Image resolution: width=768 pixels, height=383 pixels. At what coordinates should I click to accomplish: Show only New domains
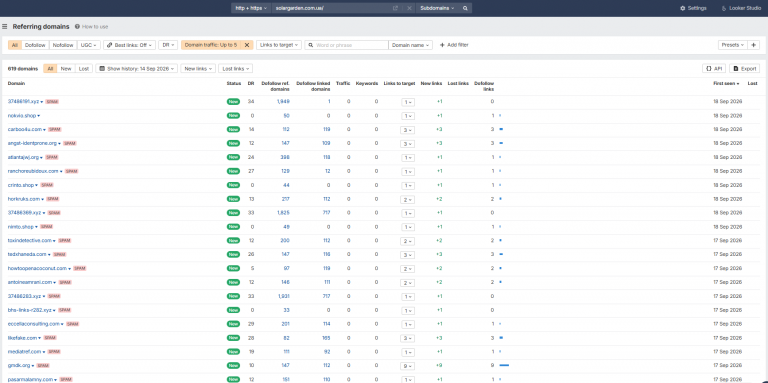point(66,69)
